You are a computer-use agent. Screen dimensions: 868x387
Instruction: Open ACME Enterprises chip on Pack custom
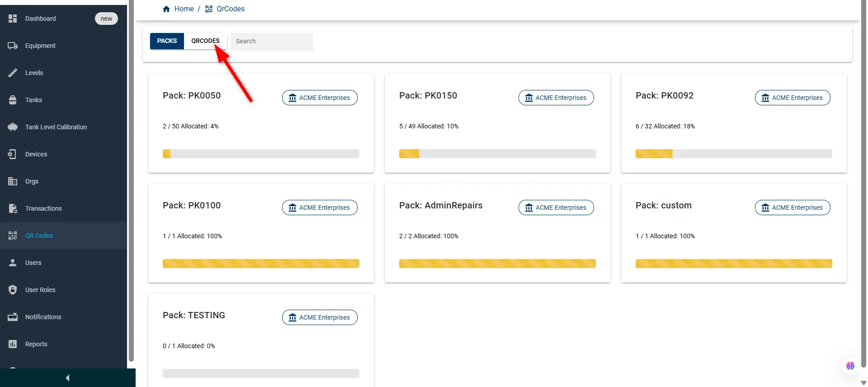tap(793, 208)
